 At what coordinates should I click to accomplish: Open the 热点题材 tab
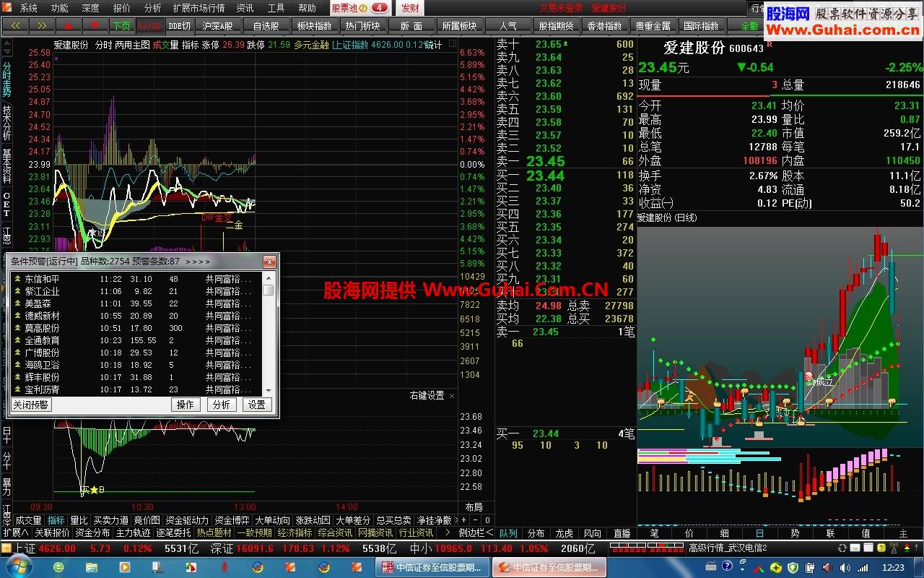click(214, 532)
